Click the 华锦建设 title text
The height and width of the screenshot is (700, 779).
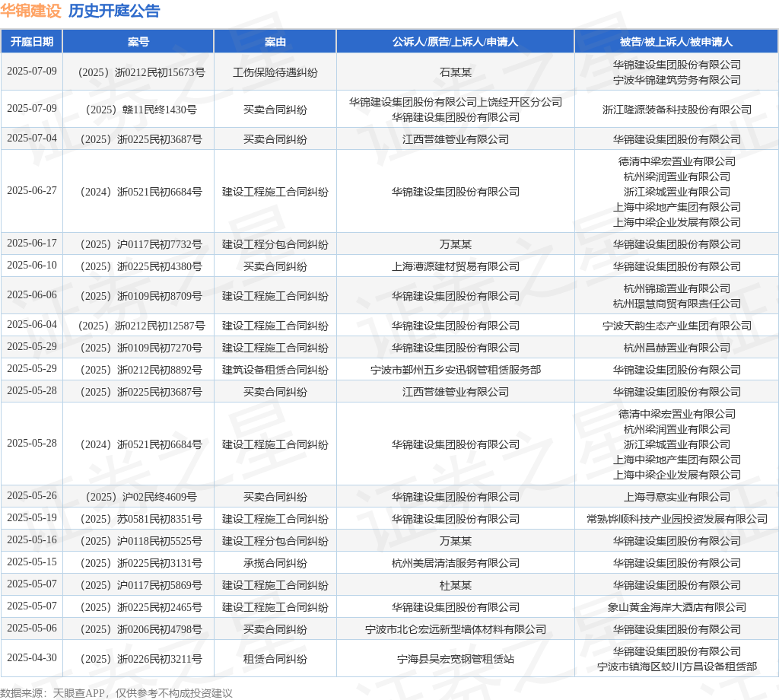coord(30,11)
